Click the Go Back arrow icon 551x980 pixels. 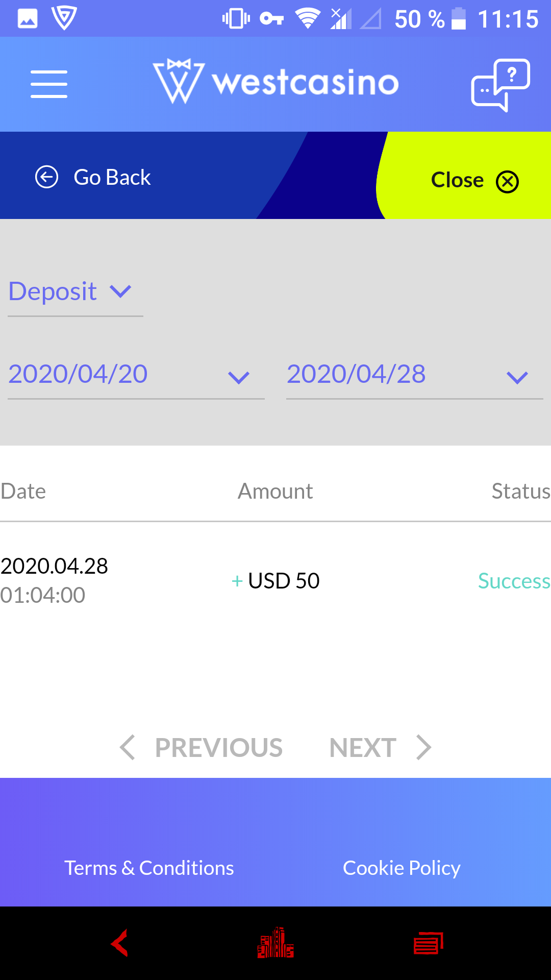pos(46,178)
